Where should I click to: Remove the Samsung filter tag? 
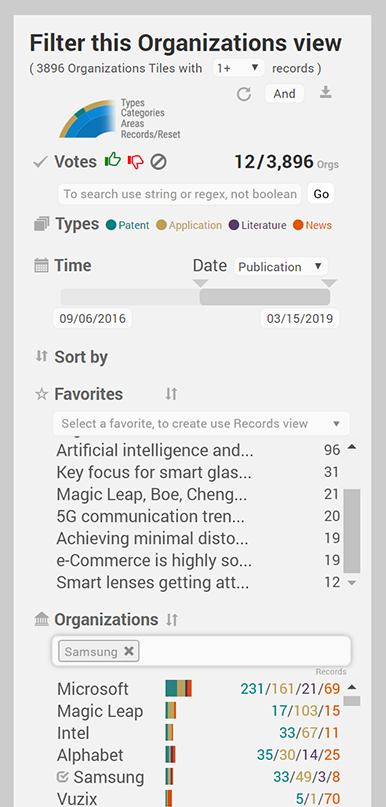[x=129, y=651]
